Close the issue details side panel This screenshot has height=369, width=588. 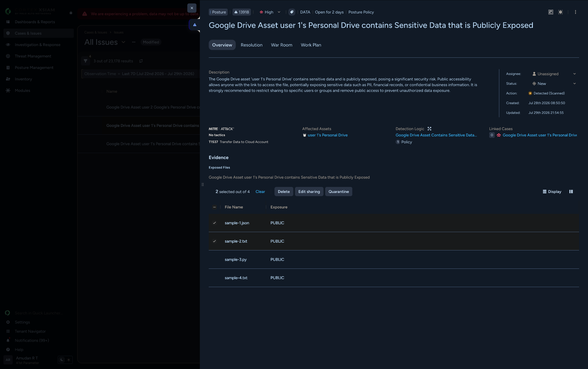pyautogui.click(x=192, y=8)
